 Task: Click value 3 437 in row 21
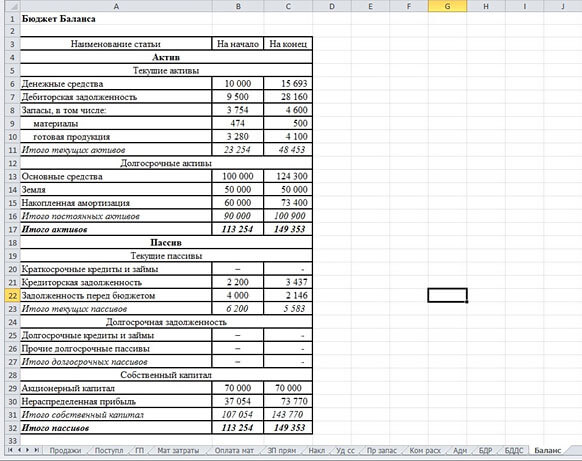point(288,282)
